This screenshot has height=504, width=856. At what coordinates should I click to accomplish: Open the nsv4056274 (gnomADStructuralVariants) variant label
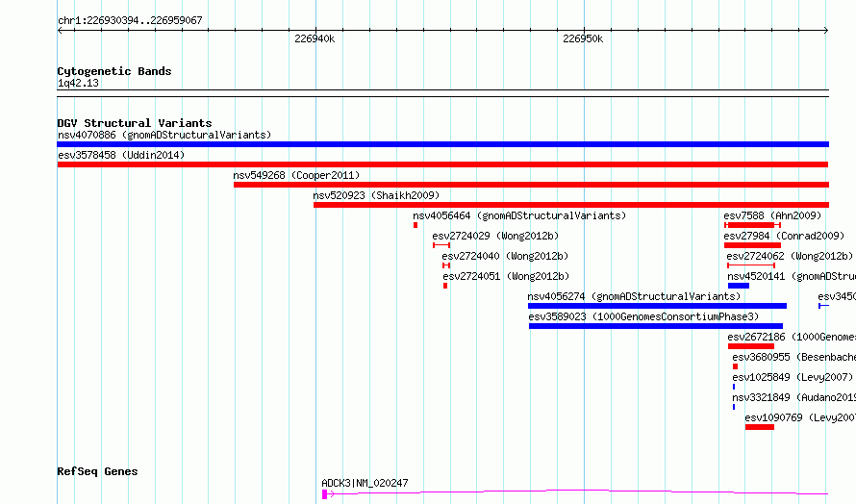pos(634,296)
